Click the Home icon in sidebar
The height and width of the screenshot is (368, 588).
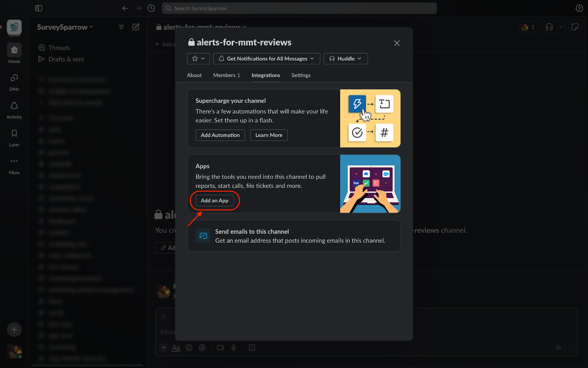pos(14,50)
